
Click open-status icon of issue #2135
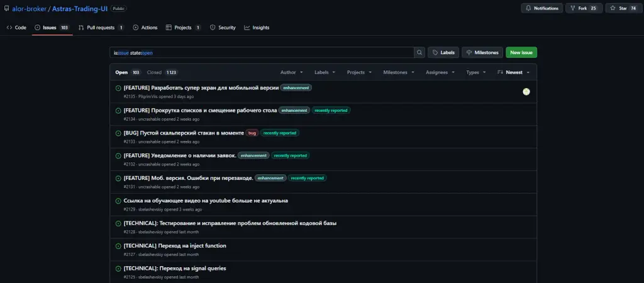point(118,88)
